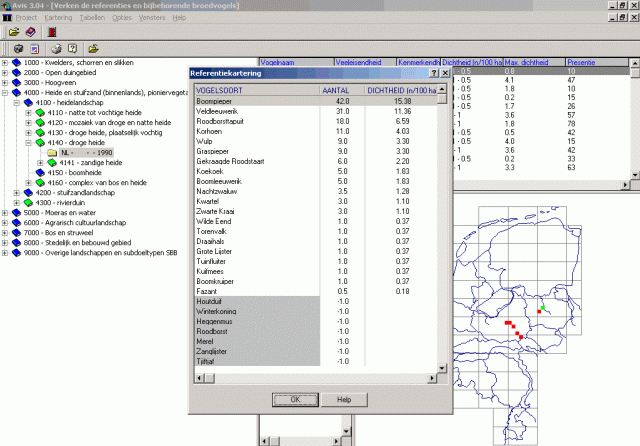Click the blue book icon of 7000 Bos en struweel
640x446 pixels.
(16, 233)
